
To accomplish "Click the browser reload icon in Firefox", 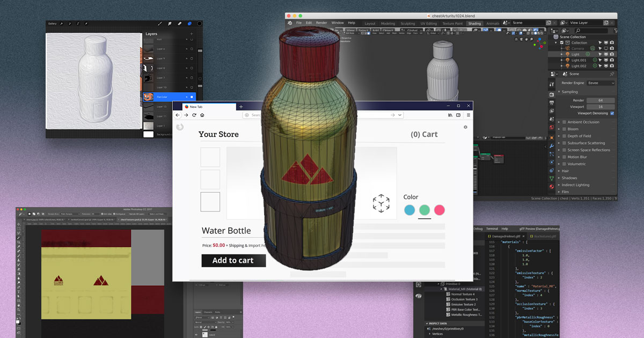I will tap(194, 115).
